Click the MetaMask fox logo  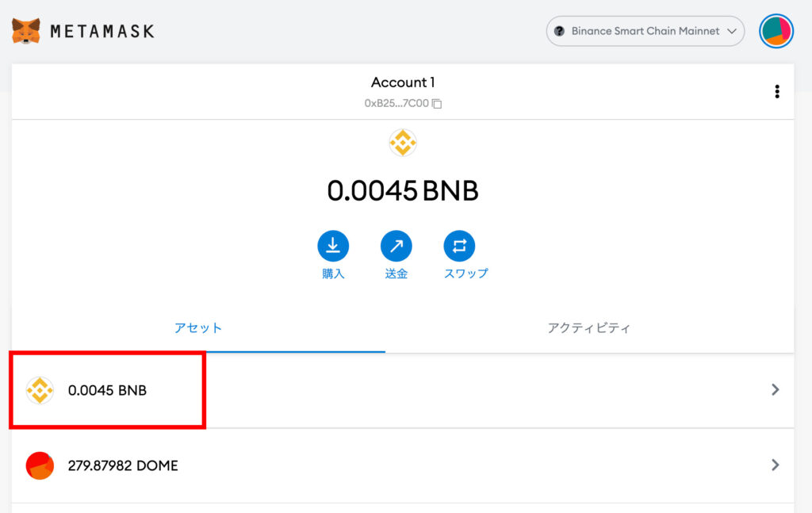point(26,32)
